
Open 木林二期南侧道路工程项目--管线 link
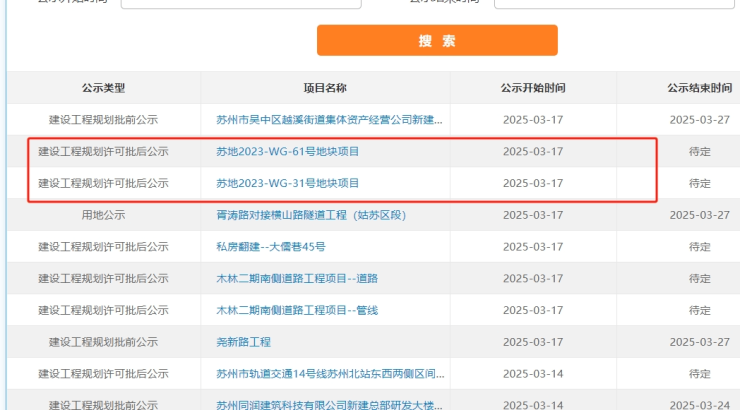pyautogui.click(x=297, y=310)
